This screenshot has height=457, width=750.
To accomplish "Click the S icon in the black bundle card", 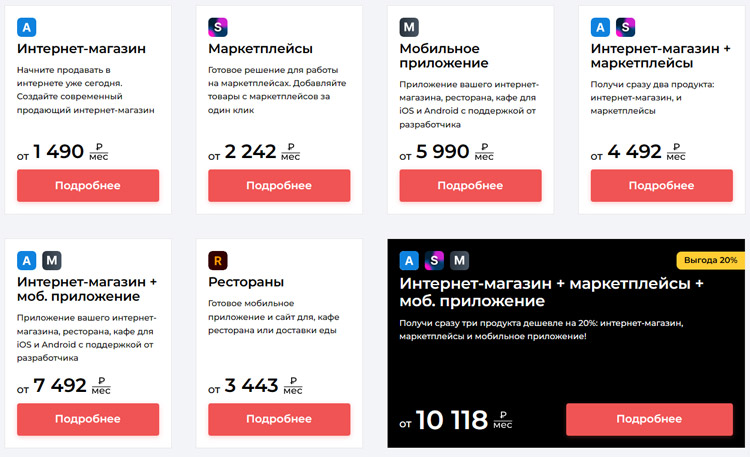I will 434,261.
